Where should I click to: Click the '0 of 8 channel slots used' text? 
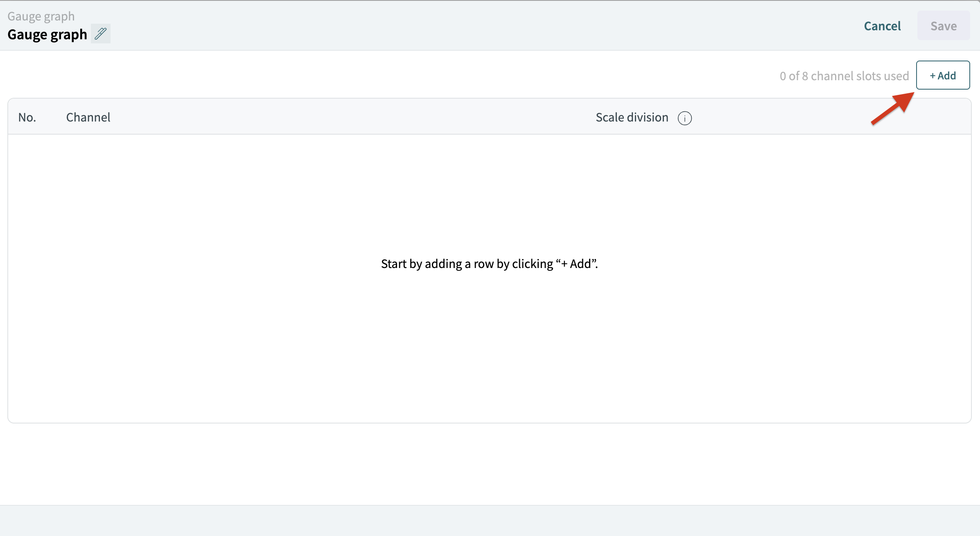844,76
